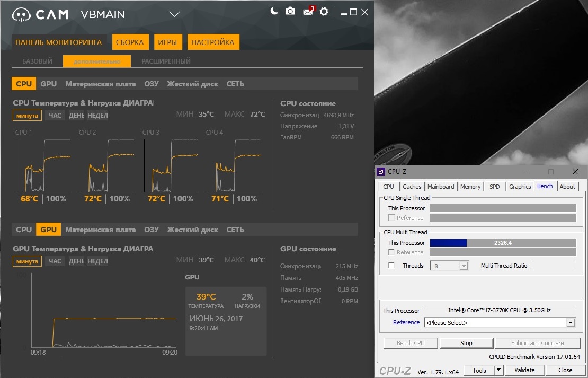The image size is (588, 378).
Task: Switch to the Mainboard tab in CPU-Z
Action: pos(441,187)
